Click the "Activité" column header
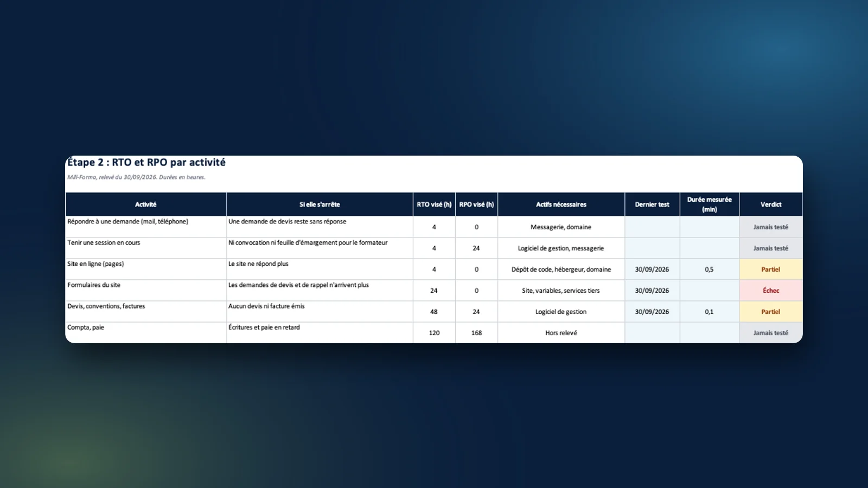The height and width of the screenshot is (488, 868). pos(146,204)
